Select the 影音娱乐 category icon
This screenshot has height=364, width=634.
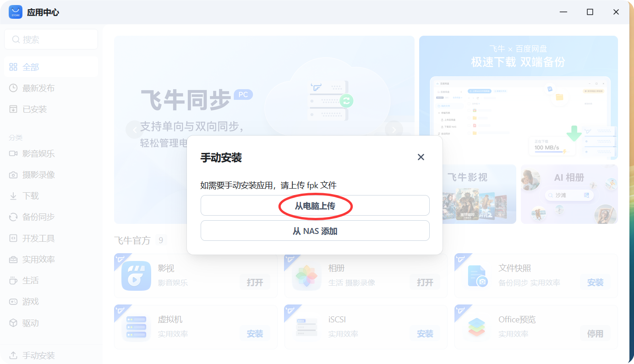(14, 153)
